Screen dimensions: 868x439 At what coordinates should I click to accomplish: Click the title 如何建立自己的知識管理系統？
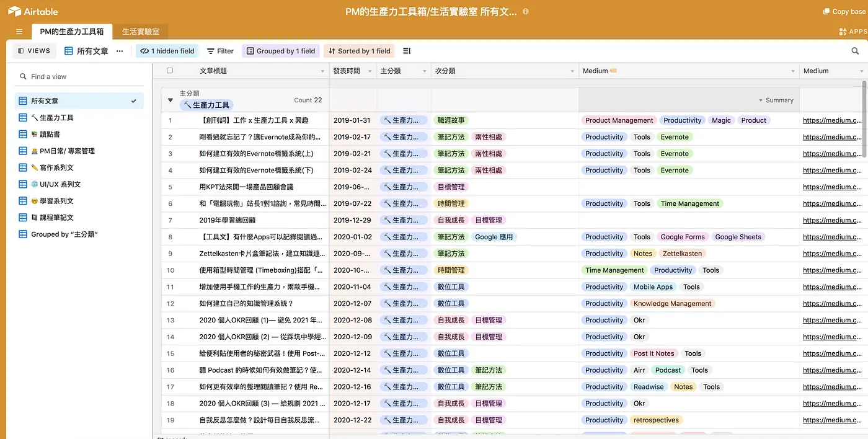tap(246, 303)
